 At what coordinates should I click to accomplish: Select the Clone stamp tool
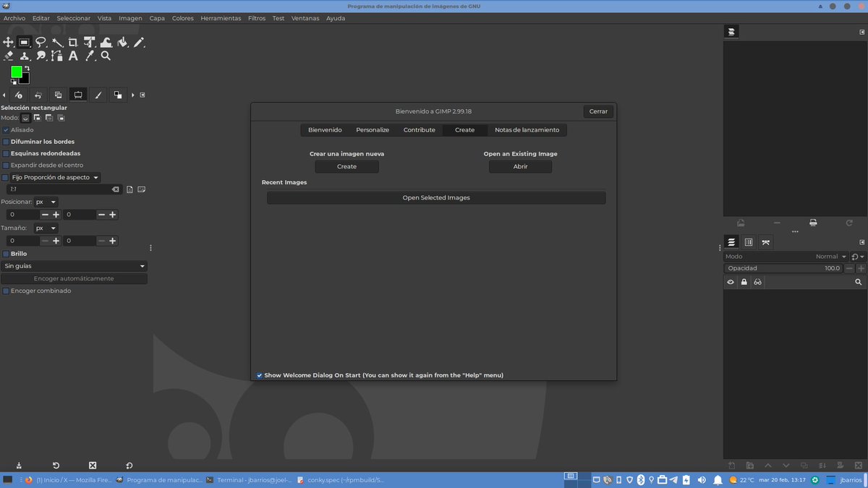(24, 56)
